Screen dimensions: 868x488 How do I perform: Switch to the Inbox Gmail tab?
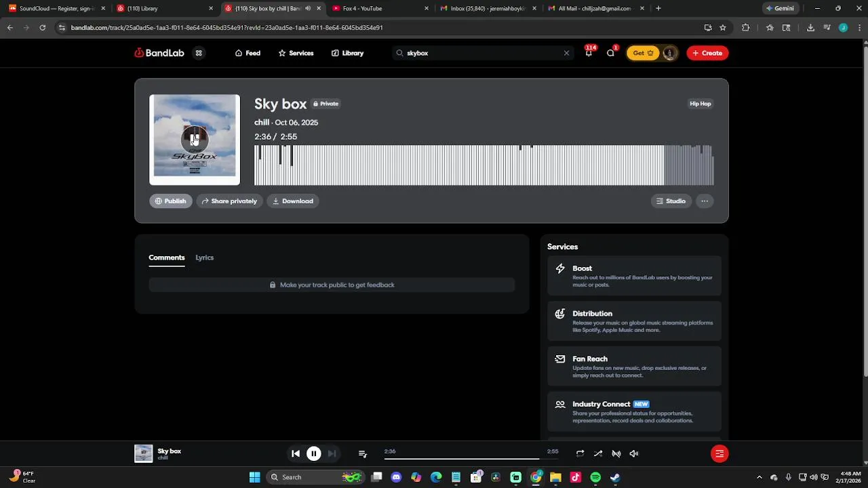coord(488,8)
